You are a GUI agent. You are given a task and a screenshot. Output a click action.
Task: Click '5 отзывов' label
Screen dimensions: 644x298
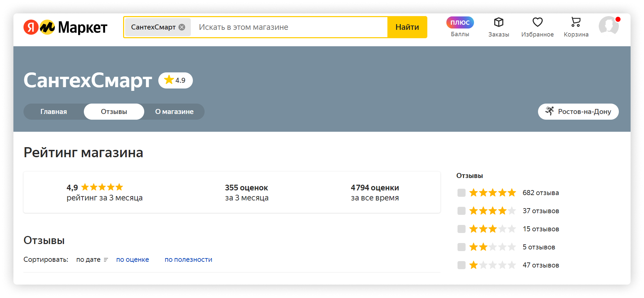(x=539, y=247)
